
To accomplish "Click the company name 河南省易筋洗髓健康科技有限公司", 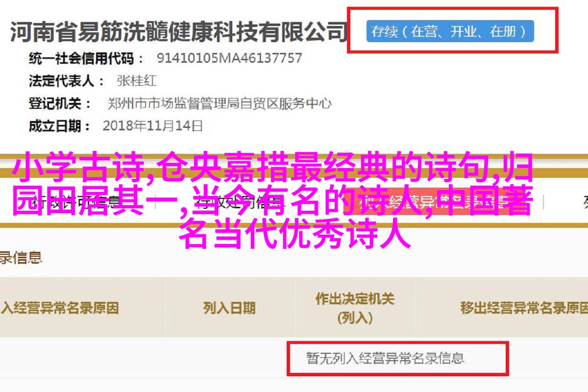I will click(x=178, y=33).
